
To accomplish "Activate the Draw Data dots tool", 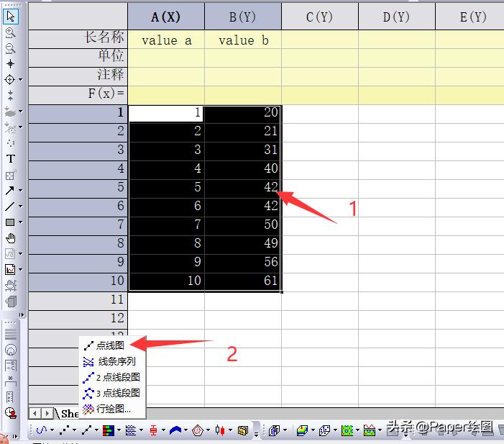I will 10,143.
